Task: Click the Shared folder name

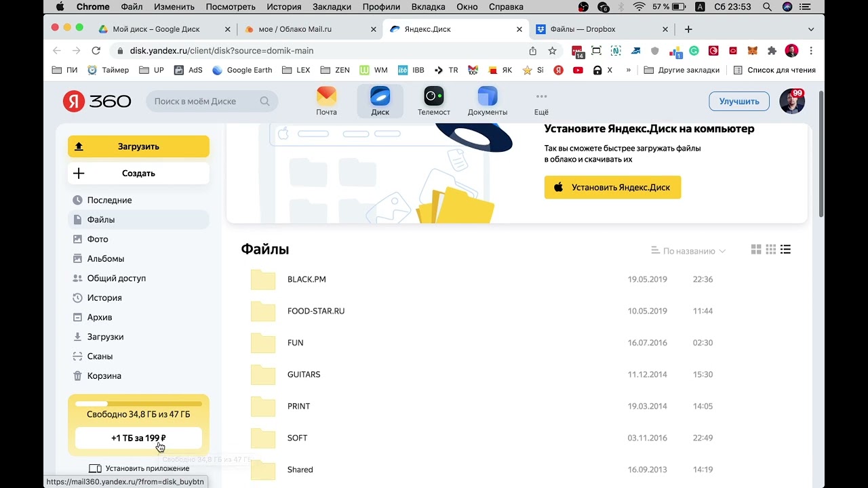Action: [x=300, y=470]
